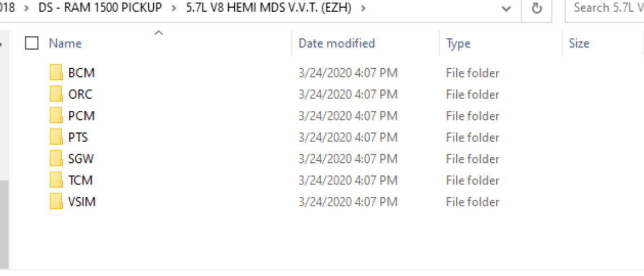
Task: Expand chevron after 5.7L V8 HEMI breadcrumb
Action: (364, 8)
